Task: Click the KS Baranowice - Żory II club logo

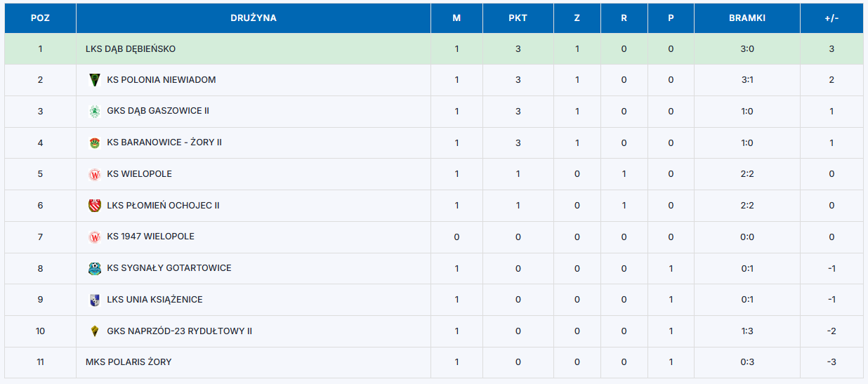Action: pyautogui.click(x=95, y=143)
